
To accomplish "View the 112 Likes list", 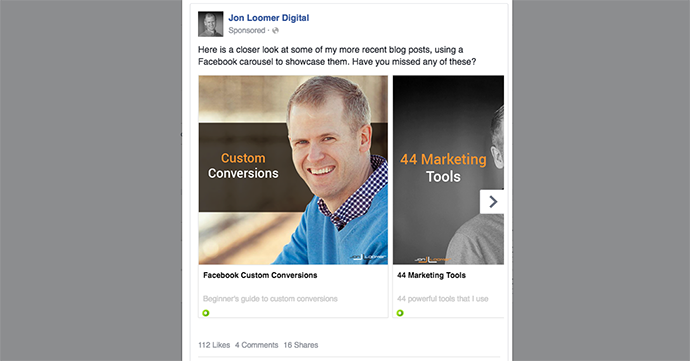I will click(x=214, y=345).
